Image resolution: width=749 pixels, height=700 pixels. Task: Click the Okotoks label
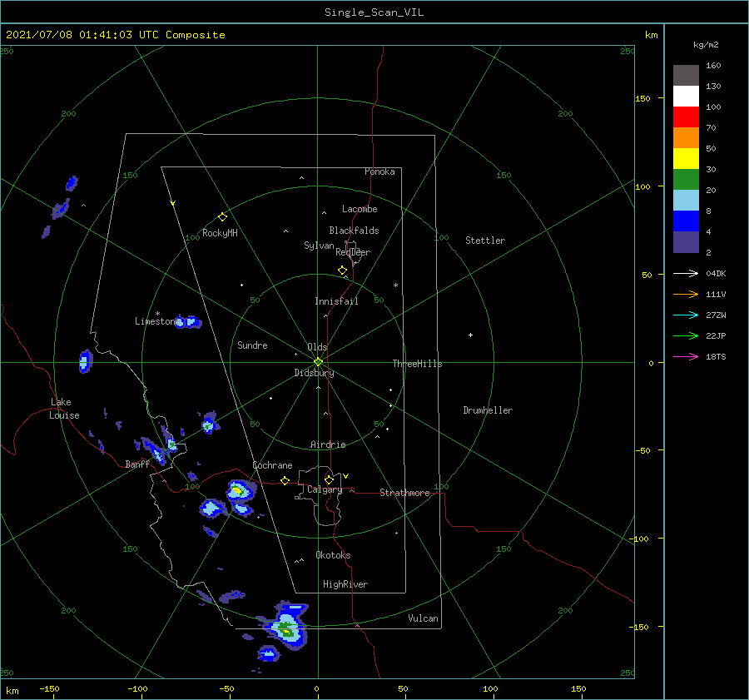333,555
